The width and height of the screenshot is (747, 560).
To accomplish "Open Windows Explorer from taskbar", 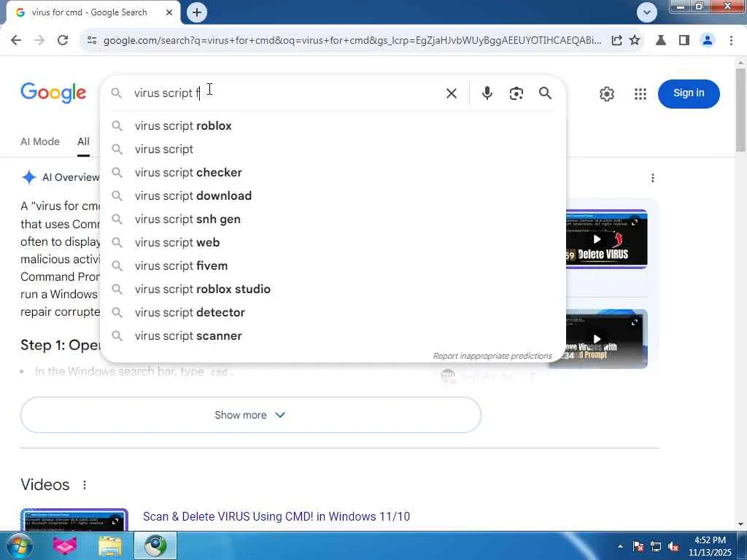I will (x=110, y=546).
